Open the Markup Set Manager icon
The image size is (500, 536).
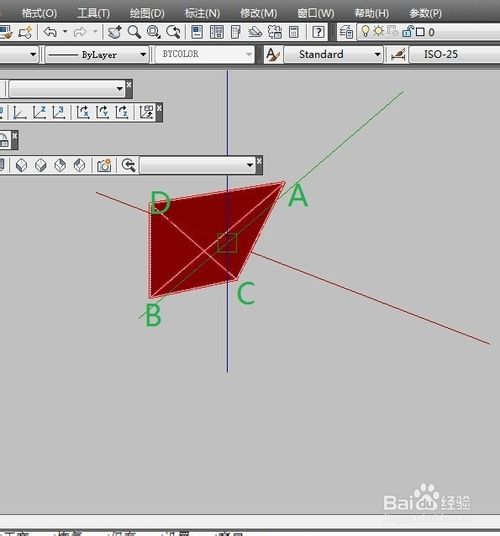tap(275, 32)
